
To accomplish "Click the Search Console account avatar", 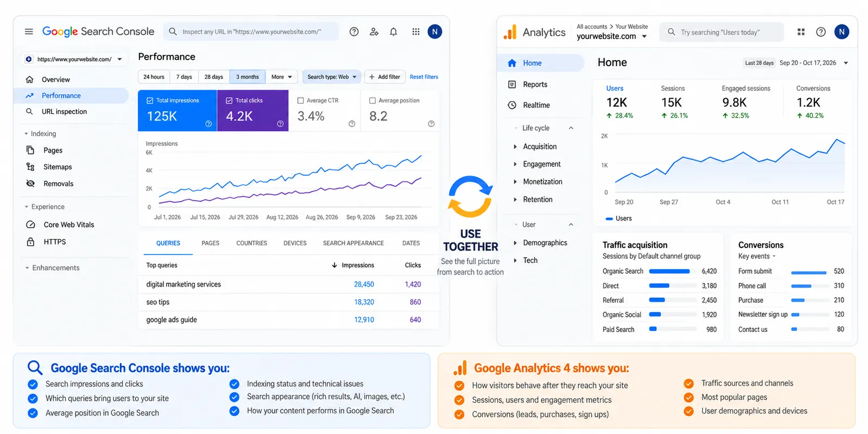I will (x=435, y=31).
